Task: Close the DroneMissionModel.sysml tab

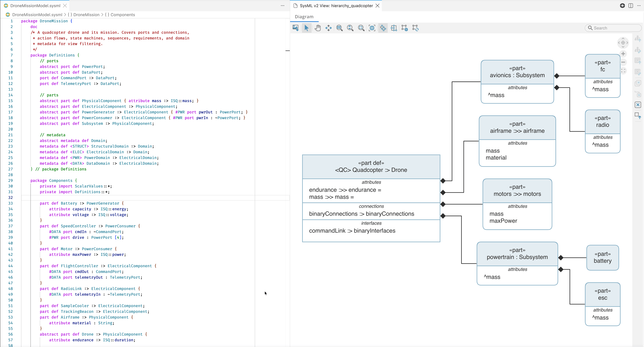Action: pos(65,6)
